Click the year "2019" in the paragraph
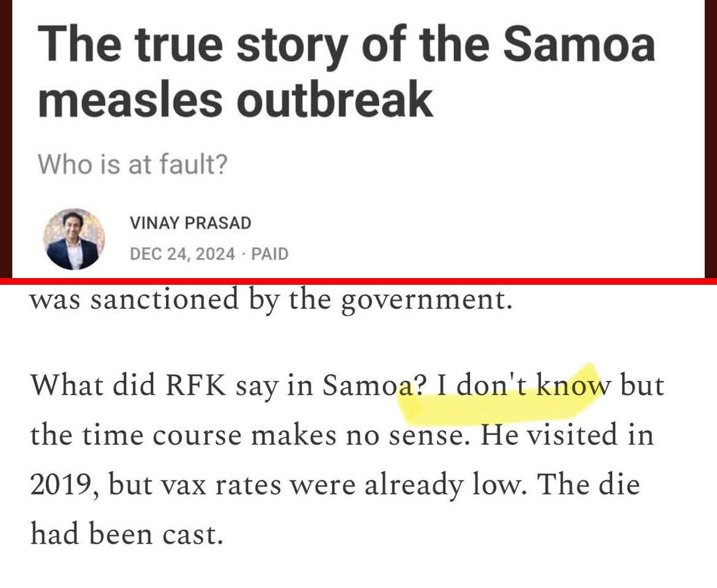The image size is (717, 588). (x=60, y=484)
